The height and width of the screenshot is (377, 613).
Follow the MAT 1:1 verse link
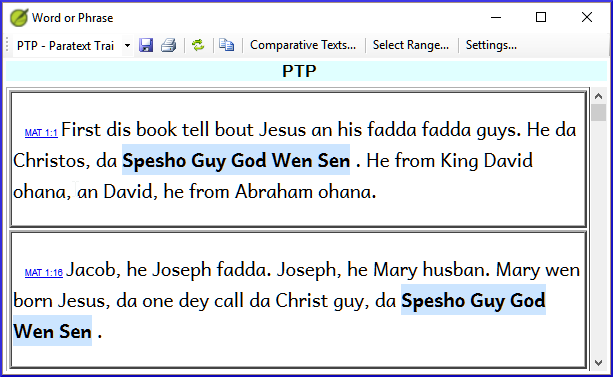click(x=41, y=133)
